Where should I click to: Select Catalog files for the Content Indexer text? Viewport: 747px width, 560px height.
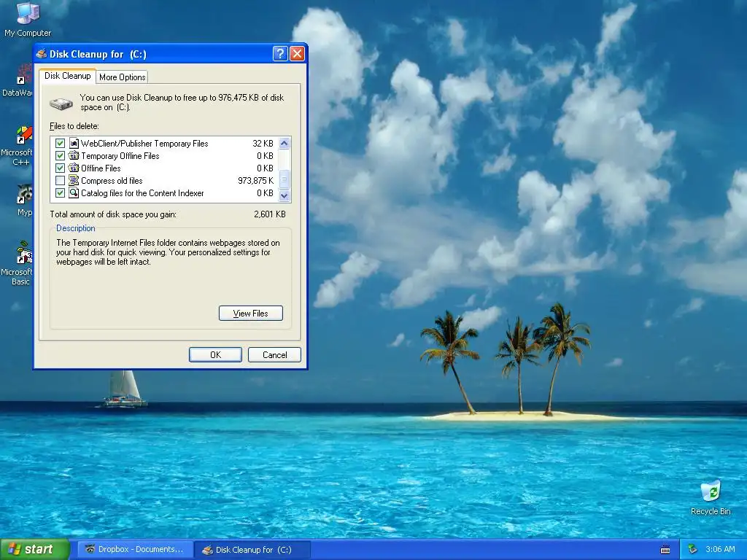(142, 192)
